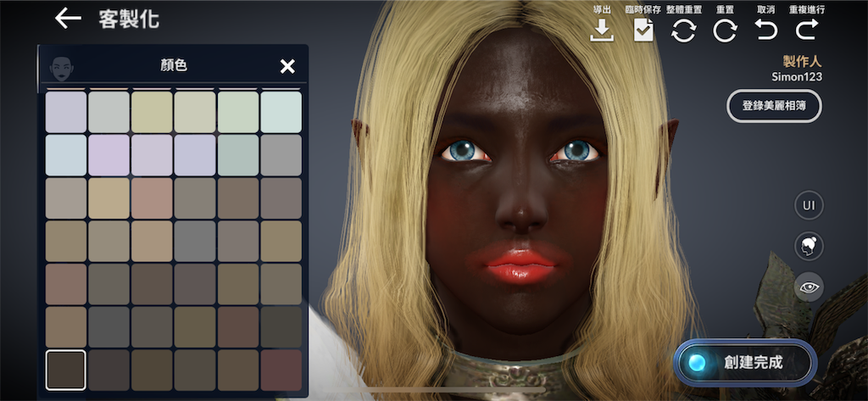Pick the sage gray-green swatch in second row
Image resolution: width=868 pixels, height=401 pixels.
tap(238, 155)
